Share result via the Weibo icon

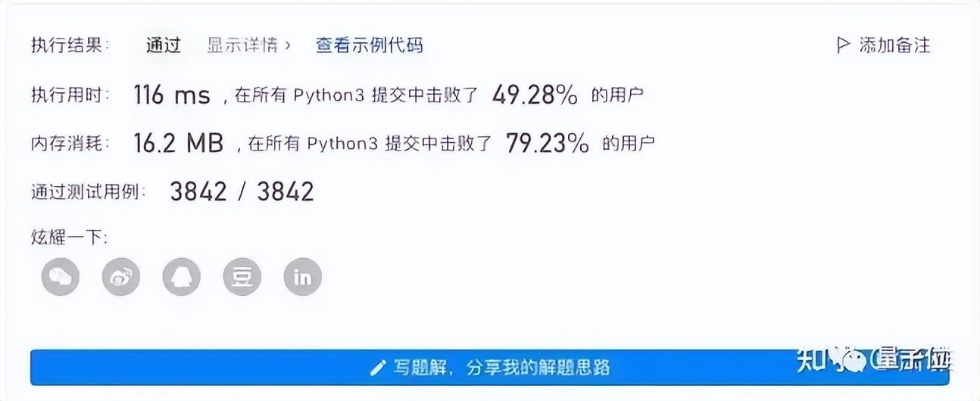pyautogui.click(x=121, y=277)
